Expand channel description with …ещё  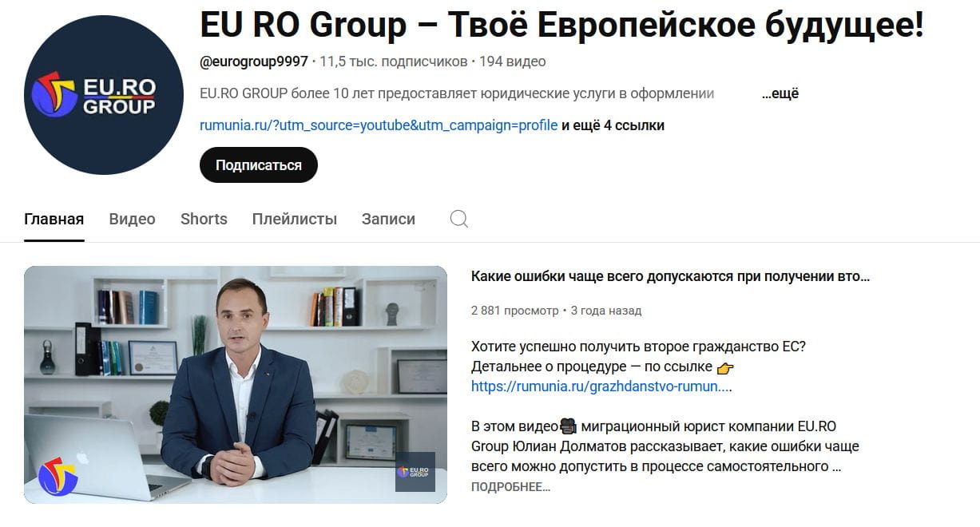pos(780,93)
